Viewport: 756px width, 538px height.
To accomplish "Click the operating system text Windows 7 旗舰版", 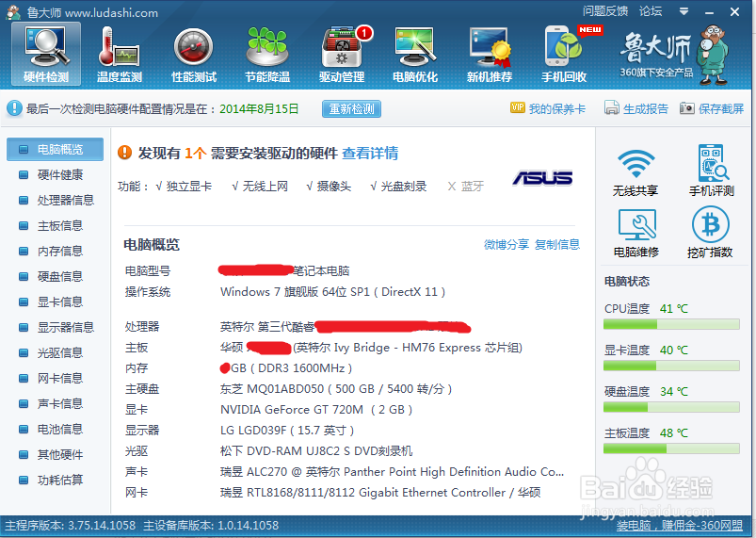I will click(x=332, y=292).
